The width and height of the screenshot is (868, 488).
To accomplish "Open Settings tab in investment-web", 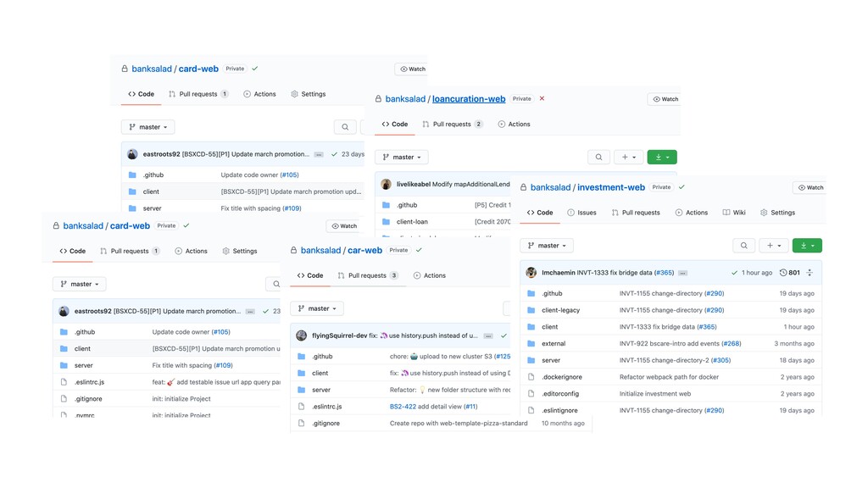I will (778, 213).
